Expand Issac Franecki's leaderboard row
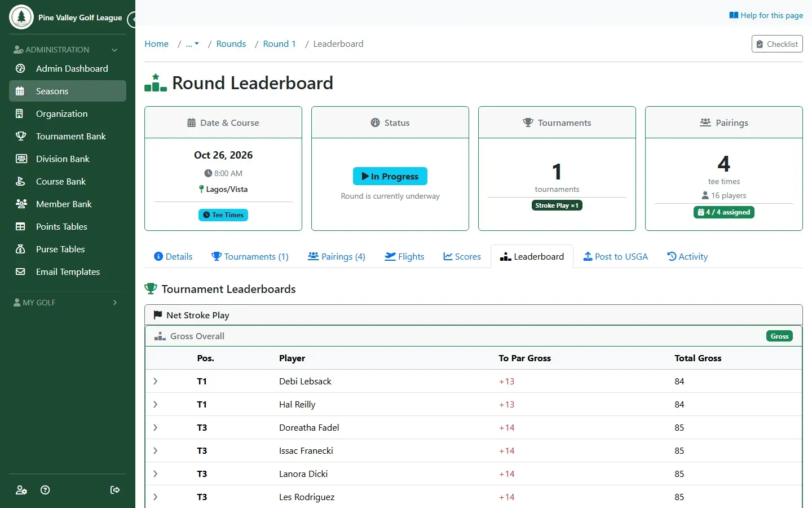Screen dimensions: 812x508 (x=155, y=451)
